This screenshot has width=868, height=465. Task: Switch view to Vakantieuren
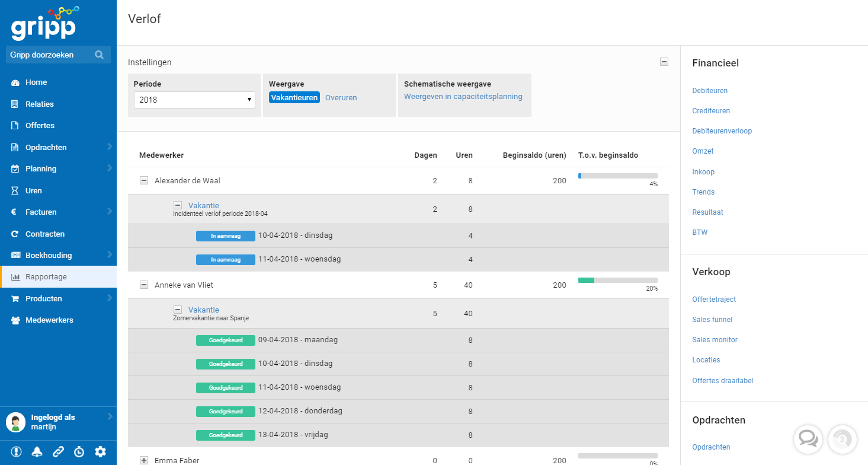[x=294, y=97]
